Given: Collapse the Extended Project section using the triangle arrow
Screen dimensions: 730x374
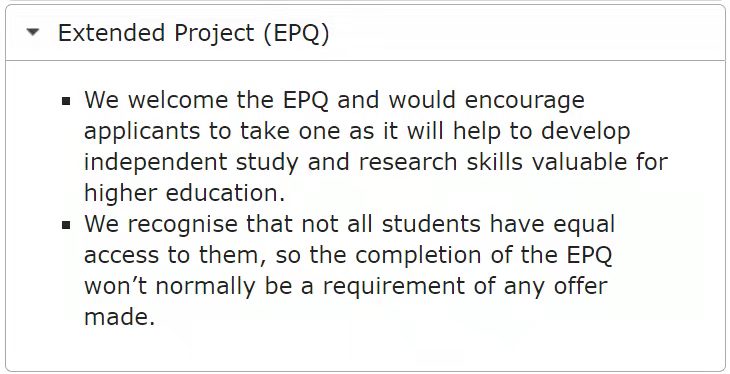Looking at the screenshot, I should point(33,32).
